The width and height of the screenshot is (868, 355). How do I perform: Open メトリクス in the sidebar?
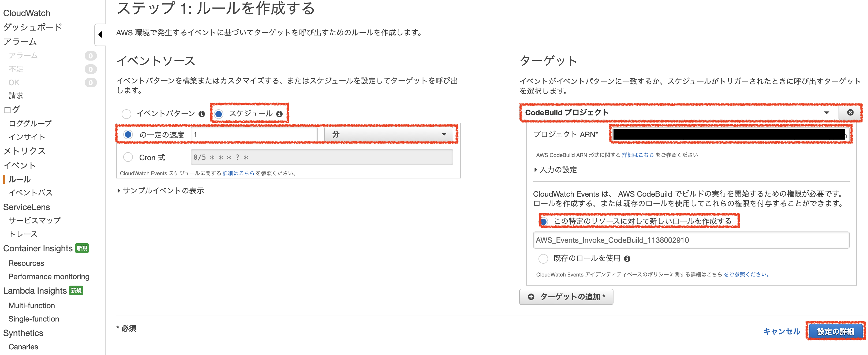[24, 151]
